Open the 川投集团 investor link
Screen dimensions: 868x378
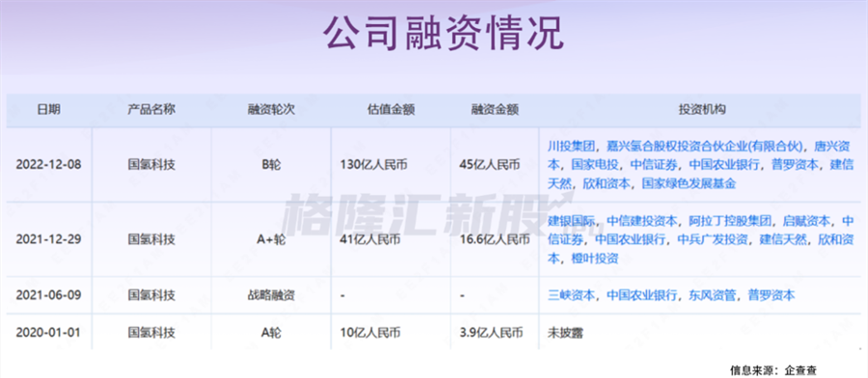point(571,147)
